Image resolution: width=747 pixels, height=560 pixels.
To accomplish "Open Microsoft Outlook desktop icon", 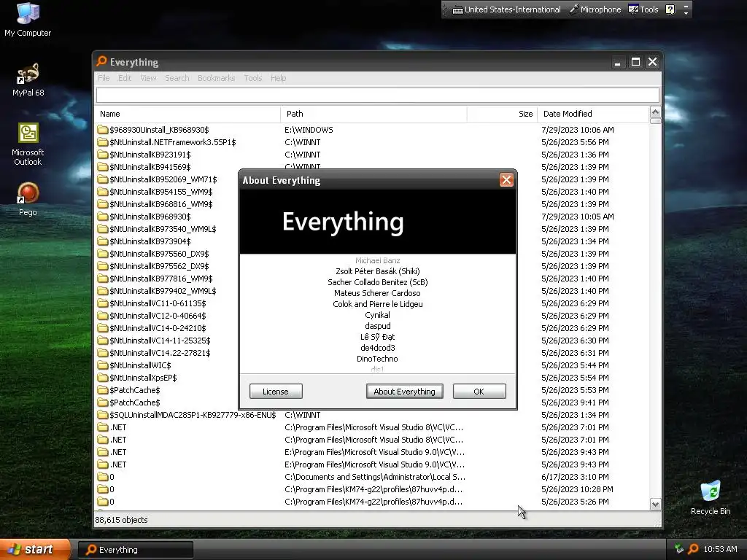I will click(x=28, y=144).
